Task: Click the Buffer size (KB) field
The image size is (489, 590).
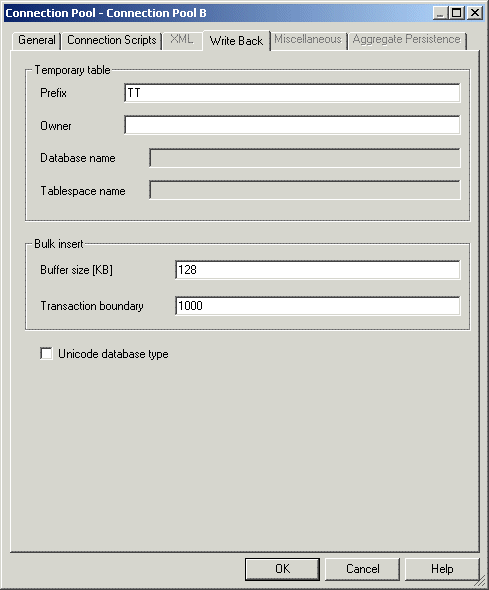Action: (x=317, y=270)
